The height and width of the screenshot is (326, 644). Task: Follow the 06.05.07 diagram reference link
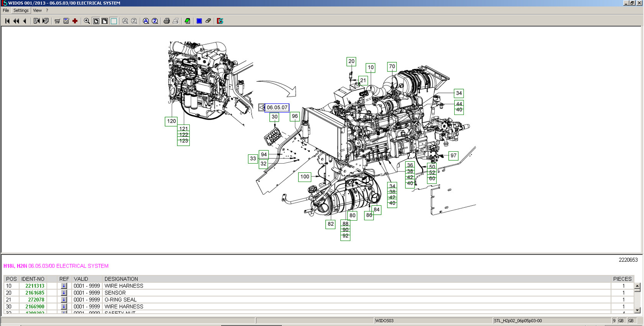(277, 108)
